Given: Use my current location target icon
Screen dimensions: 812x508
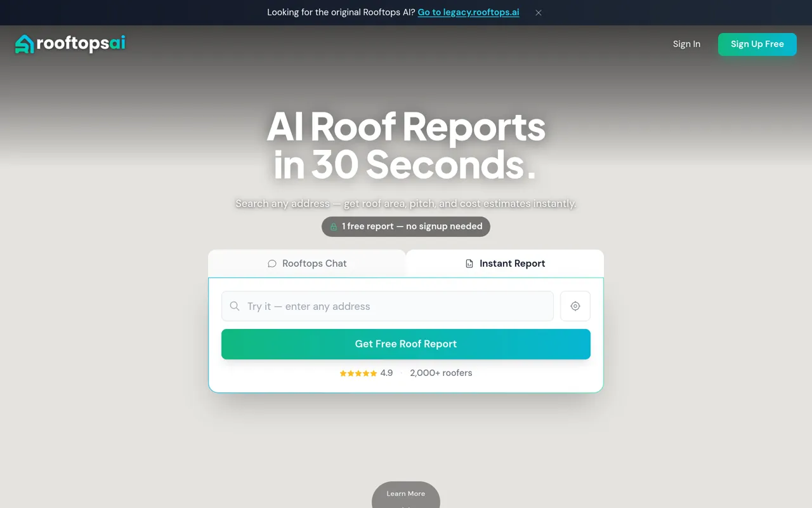Looking at the screenshot, I should coord(575,306).
